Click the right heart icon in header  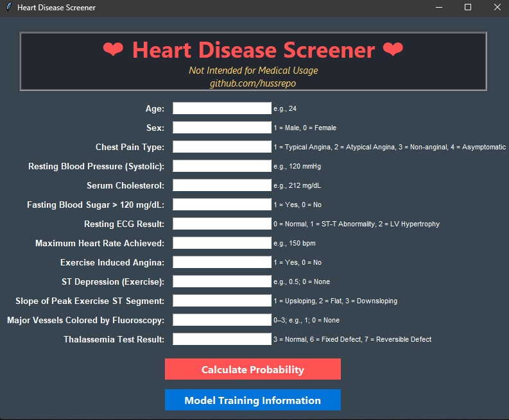(x=393, y=49)
